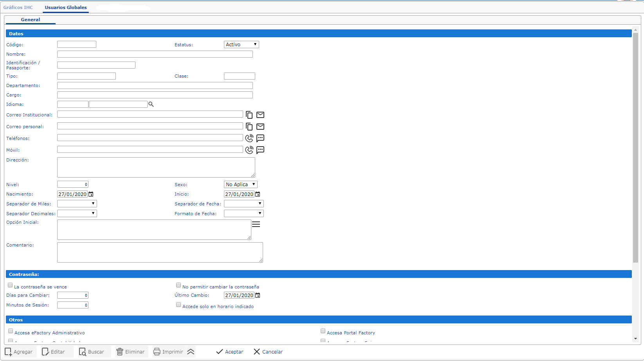644x361 pixels.
Task: Click the Aceptar button
Action: pos(230,352)
